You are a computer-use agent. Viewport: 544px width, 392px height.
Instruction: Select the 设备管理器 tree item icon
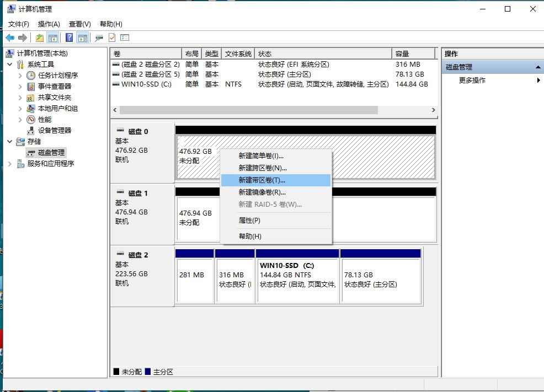pos(31,130)
